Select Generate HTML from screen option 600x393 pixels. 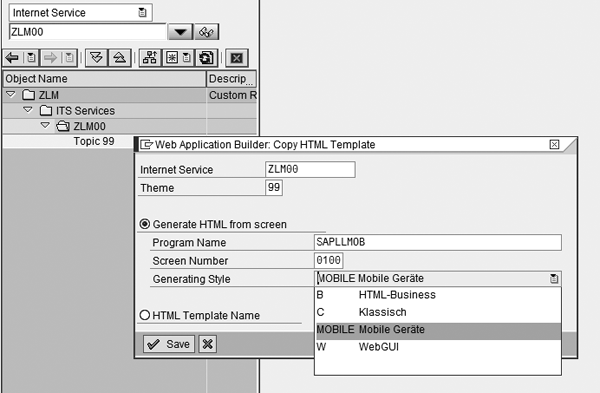145,224
